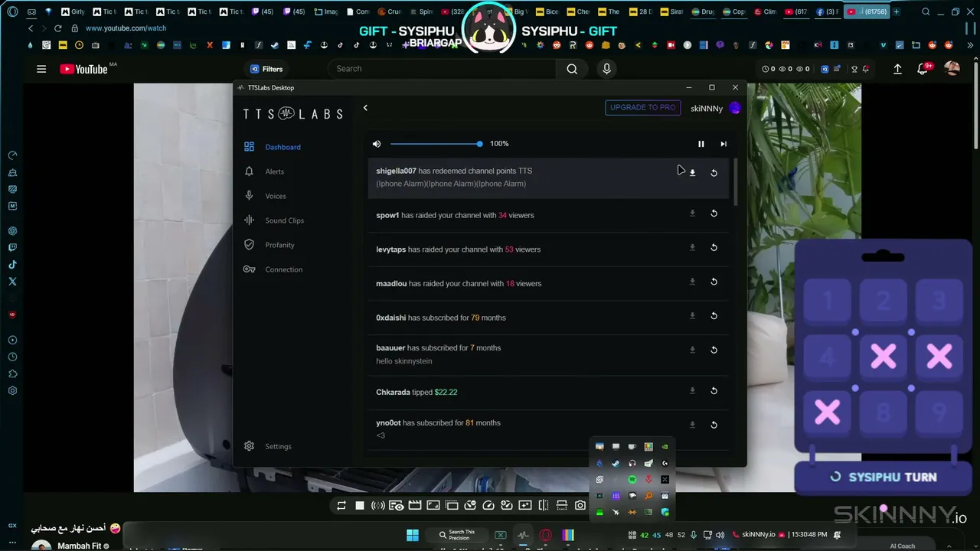Image resolution: width=980 pixels, height=551 pixels.
Task: Click the shigella007 username in the list
Action: click(x=396, y=171)
